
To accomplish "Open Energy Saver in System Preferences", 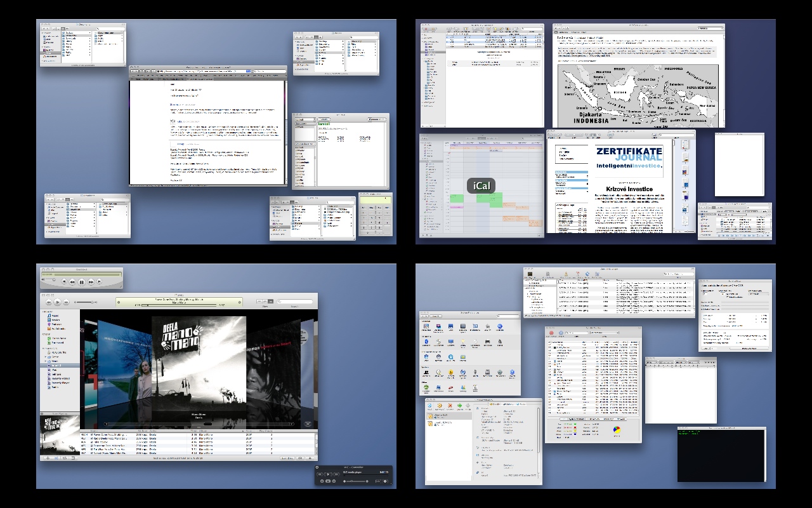I will (463, 343).
